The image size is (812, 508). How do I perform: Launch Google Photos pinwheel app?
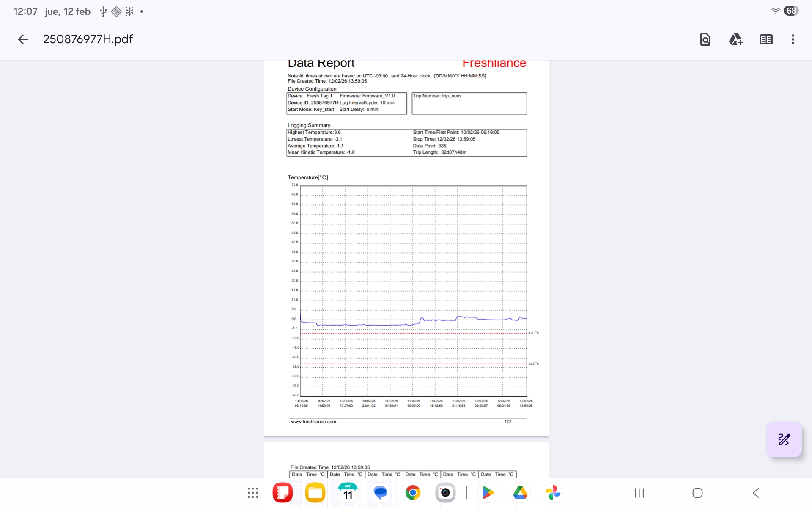553,493
